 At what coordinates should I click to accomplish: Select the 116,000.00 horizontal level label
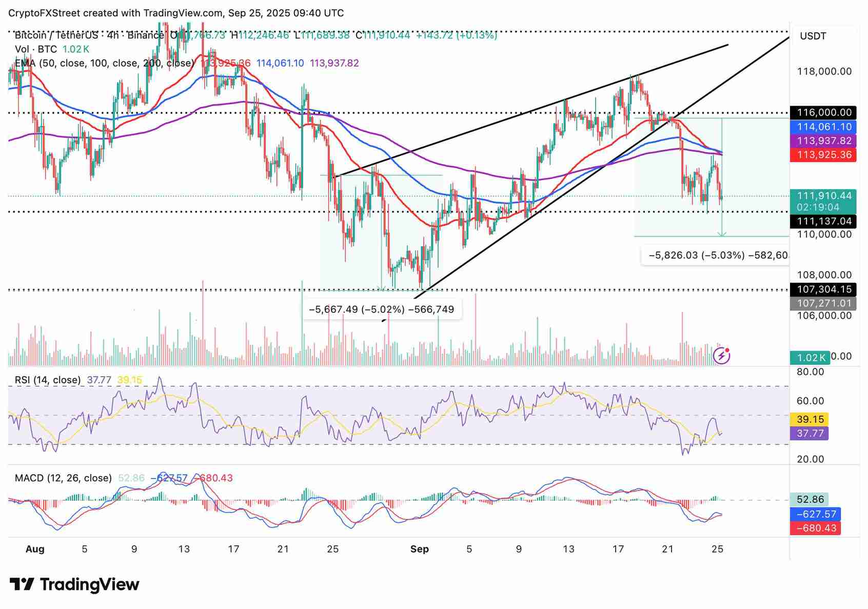(824, 112)
